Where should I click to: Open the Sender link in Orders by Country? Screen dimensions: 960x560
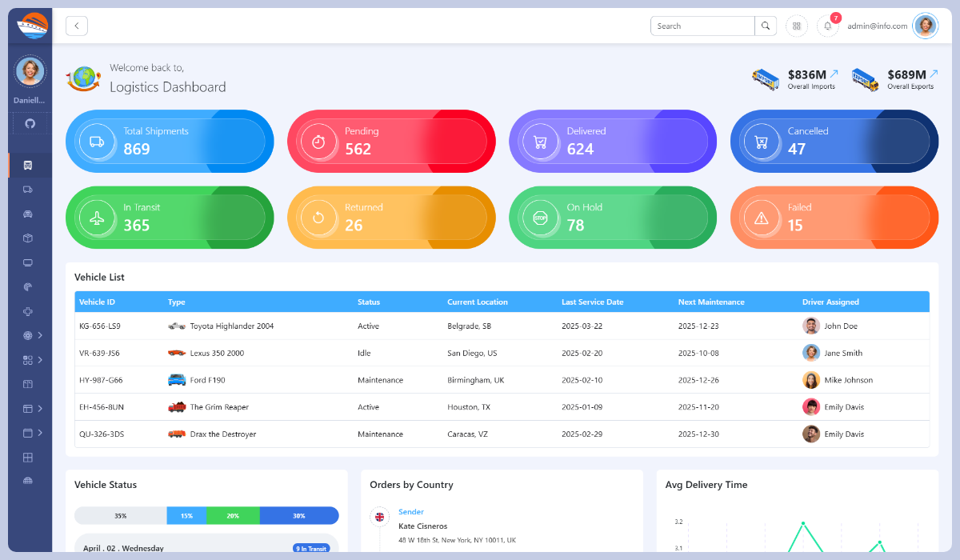pos(410,512)
